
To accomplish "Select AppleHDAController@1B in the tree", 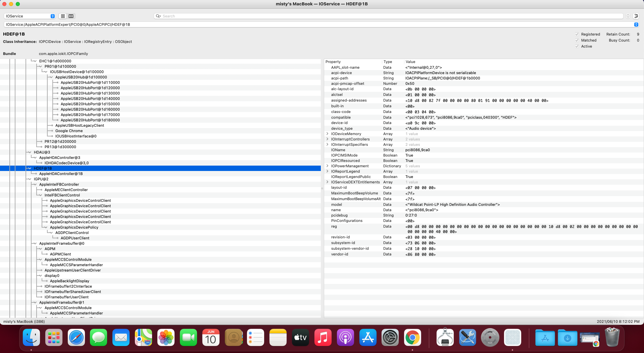I will 61,174.
